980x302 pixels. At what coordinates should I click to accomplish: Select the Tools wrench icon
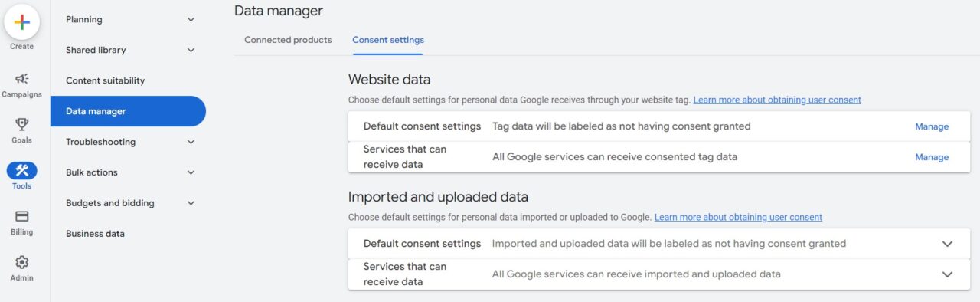(21, 171)
